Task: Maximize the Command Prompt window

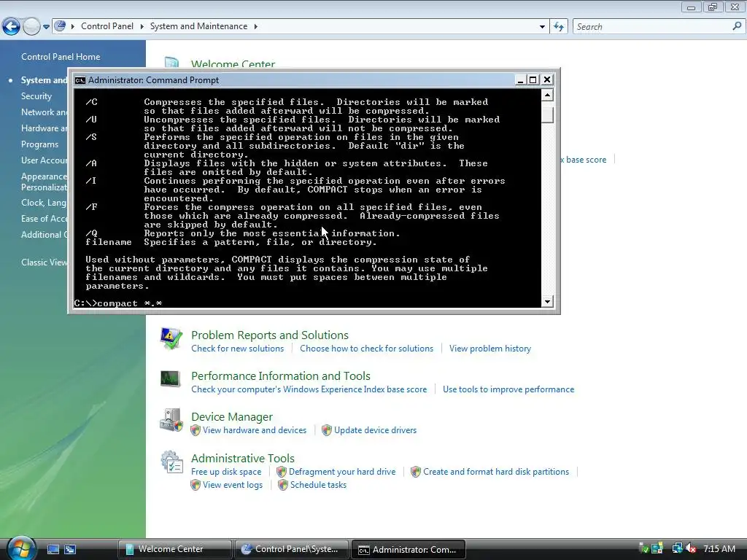Action: (x=533, y=80)
